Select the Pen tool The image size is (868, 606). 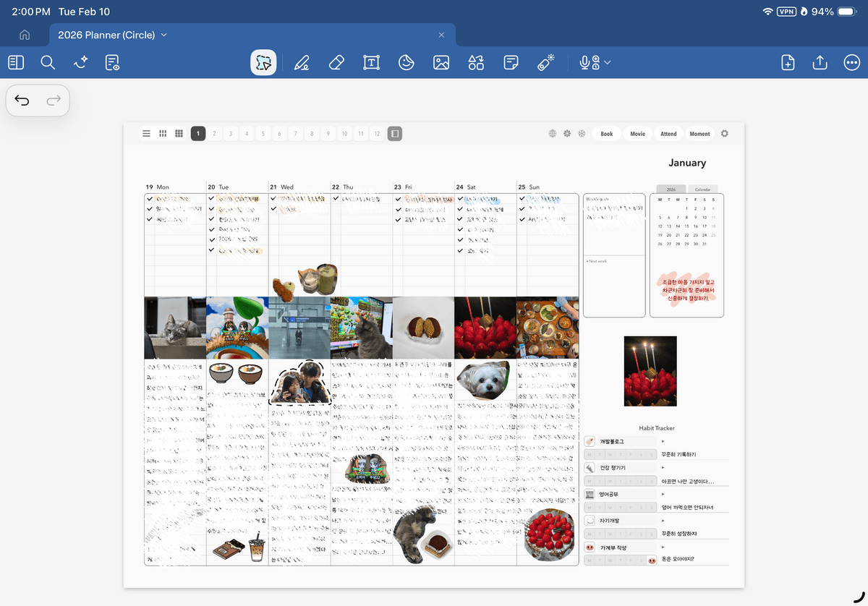[x=301, y=63]
